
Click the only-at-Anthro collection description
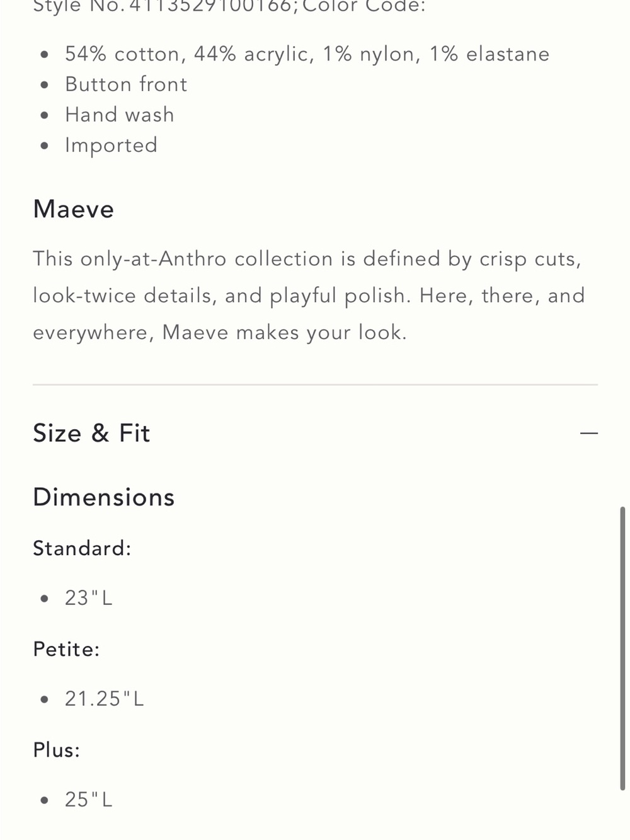click(x=309, y=296)
